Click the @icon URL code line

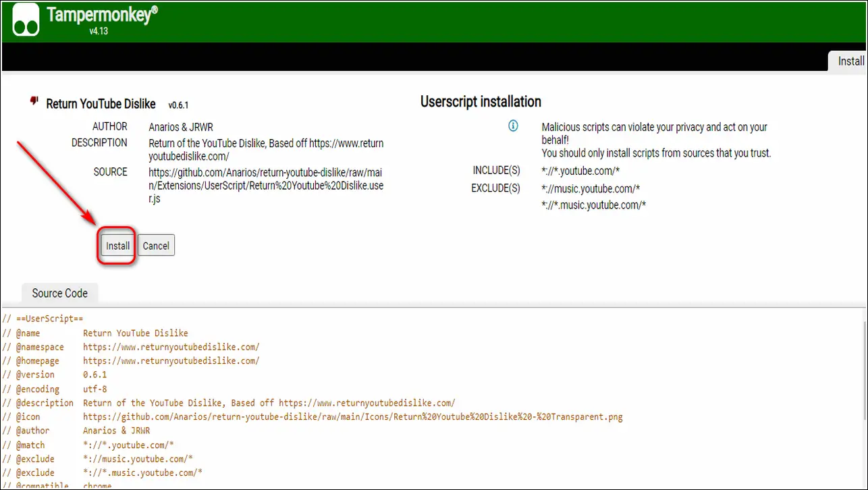point(313,416)
